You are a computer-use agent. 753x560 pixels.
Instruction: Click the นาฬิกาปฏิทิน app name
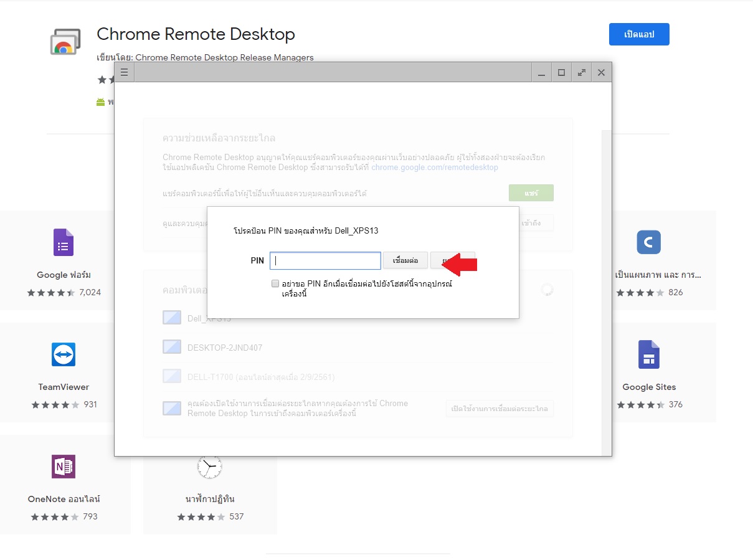coord(210,499)
